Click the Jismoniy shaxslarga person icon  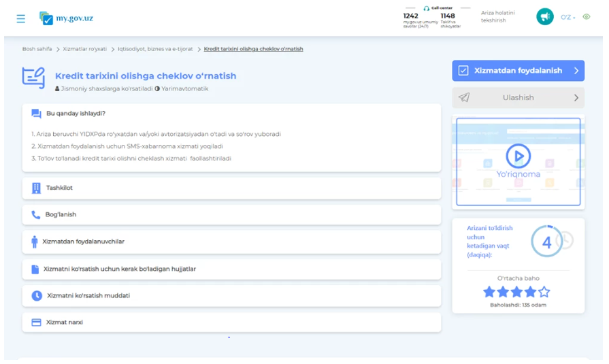click(x=57, y=88)
